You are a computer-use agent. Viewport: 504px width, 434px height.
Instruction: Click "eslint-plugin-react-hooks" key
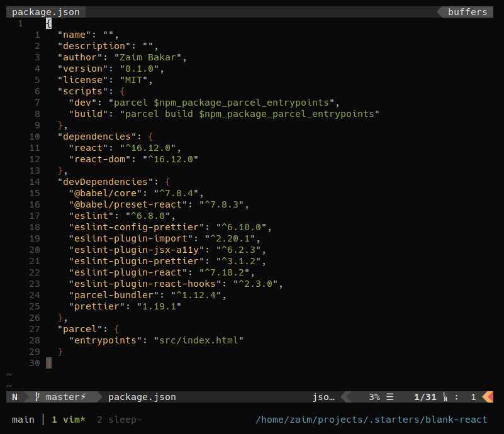(145, 284)
